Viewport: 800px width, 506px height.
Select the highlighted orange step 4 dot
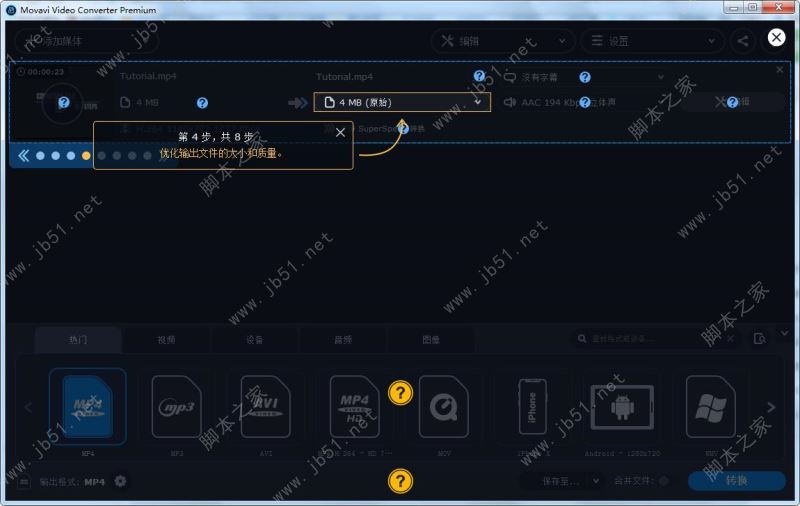tap(86, 156)
